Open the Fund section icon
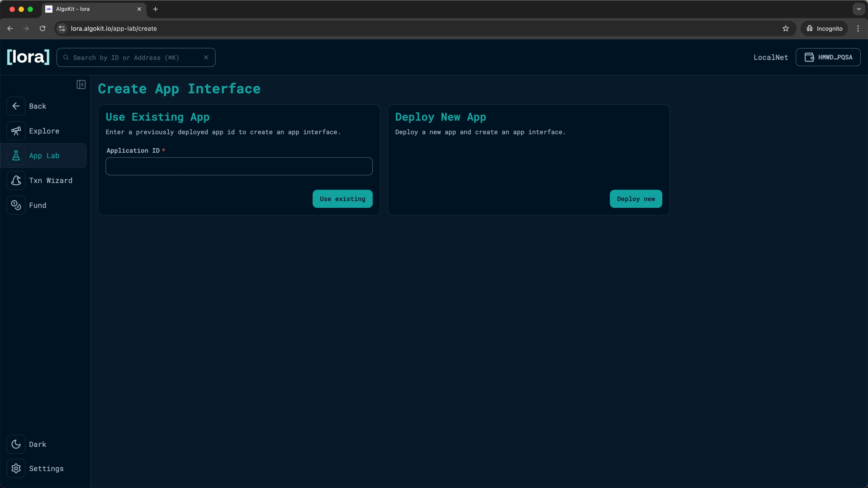This screenshot has width=868, height=488. click(x=16, y=205)
